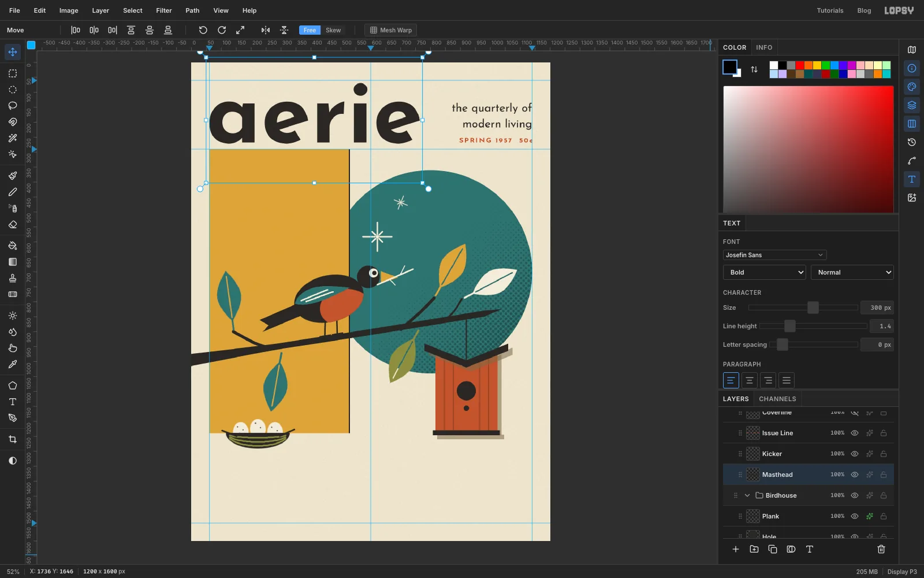Open the Bold font weight dropdown
This screenshot has width=924, height=578.
(765, 272)
